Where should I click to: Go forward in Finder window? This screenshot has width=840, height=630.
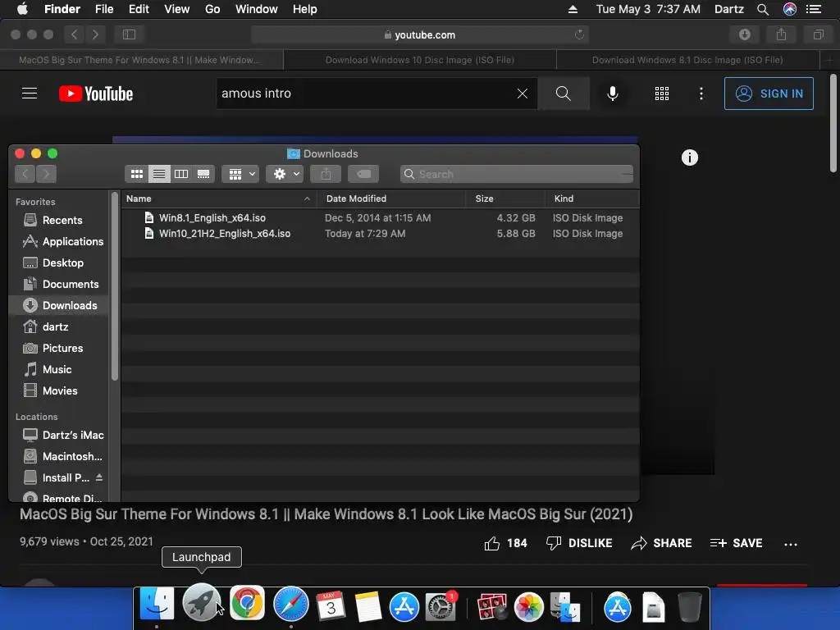tap(46, 174)
